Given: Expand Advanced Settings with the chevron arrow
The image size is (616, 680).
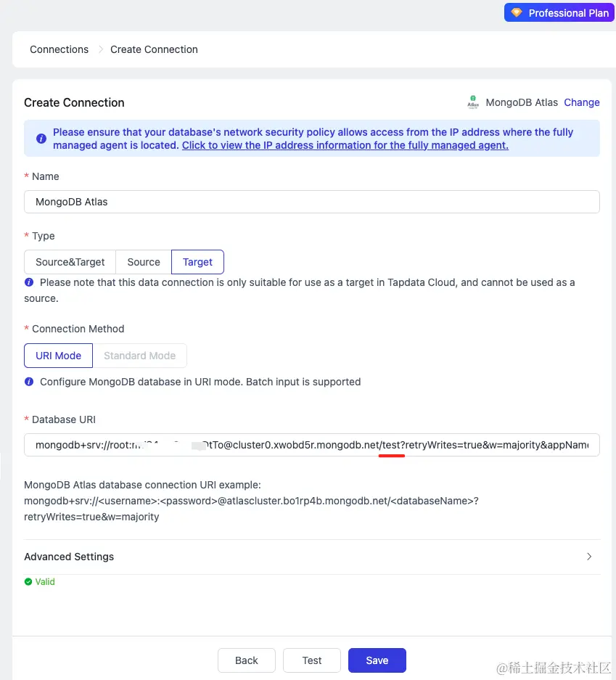Looking at the screenshot, I should [x=589, y=557].
